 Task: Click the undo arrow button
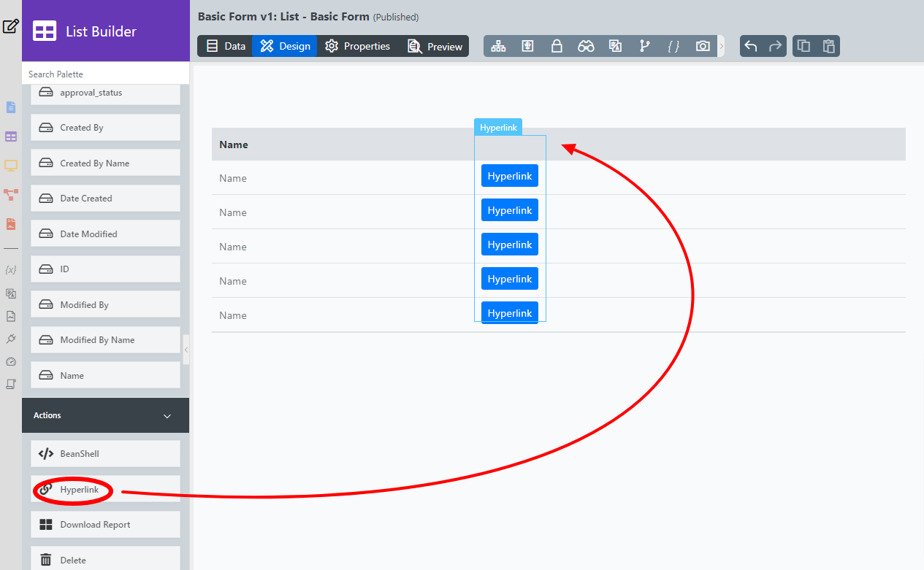point(750,46)
